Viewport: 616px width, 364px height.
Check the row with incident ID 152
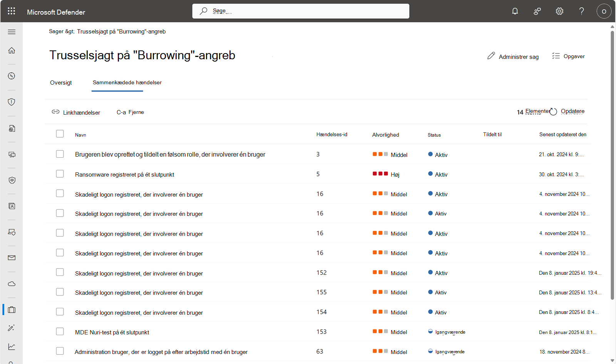60,272
